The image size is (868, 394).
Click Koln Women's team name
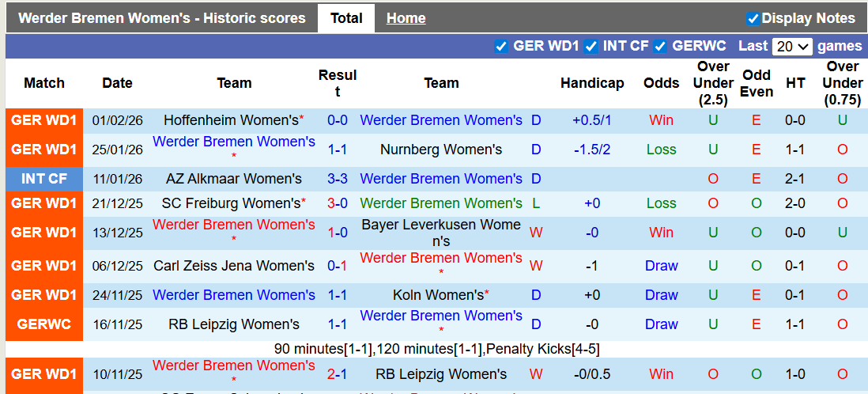pyautogui.click(x=438, y=295)
